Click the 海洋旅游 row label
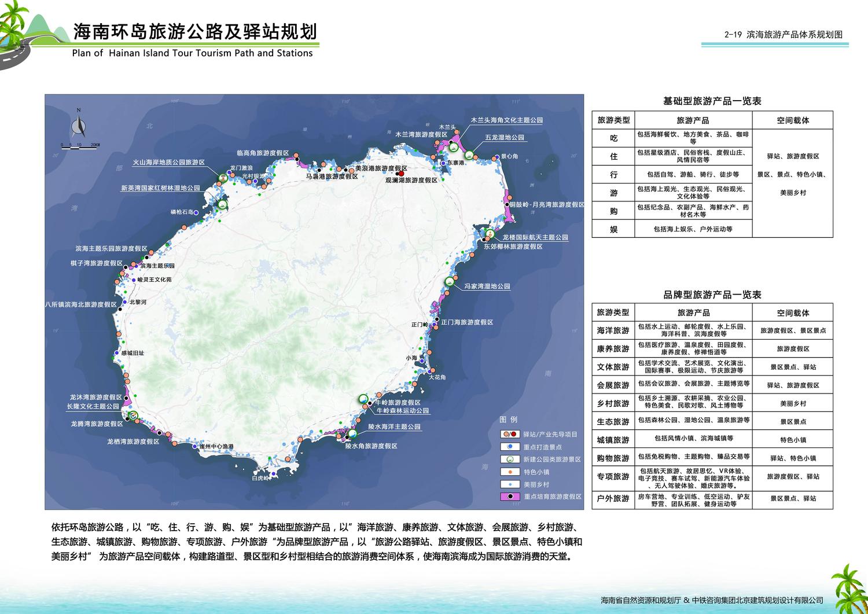This screenshot has height=614, width=868. click(x=613, y=330)
